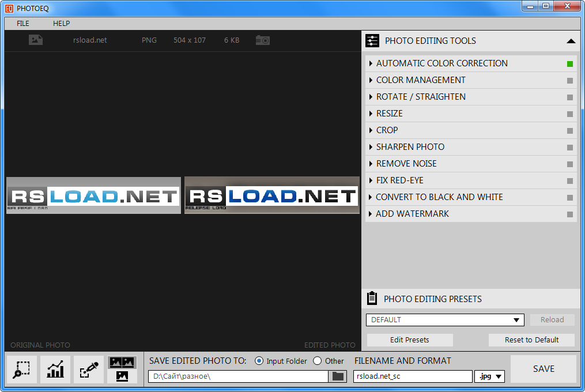
Task: Select the zoom selection tool
Action: tap(22, 369)
